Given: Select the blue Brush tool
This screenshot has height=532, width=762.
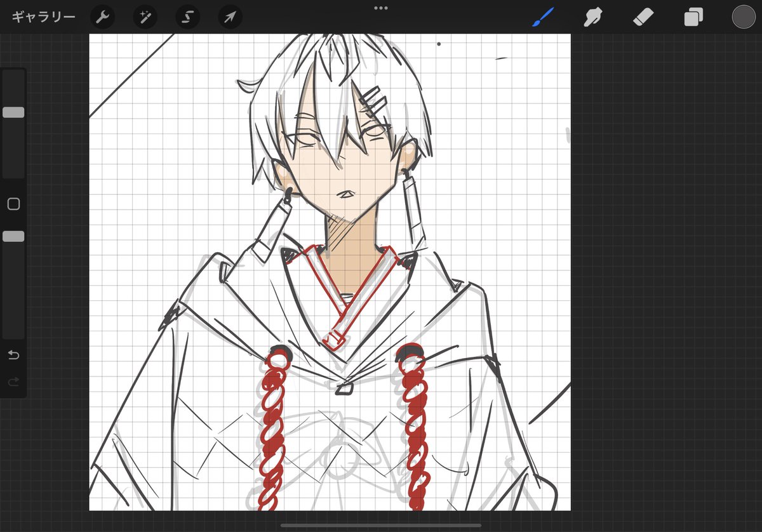Looking at the screenshot, I should (x=543, y=17).
